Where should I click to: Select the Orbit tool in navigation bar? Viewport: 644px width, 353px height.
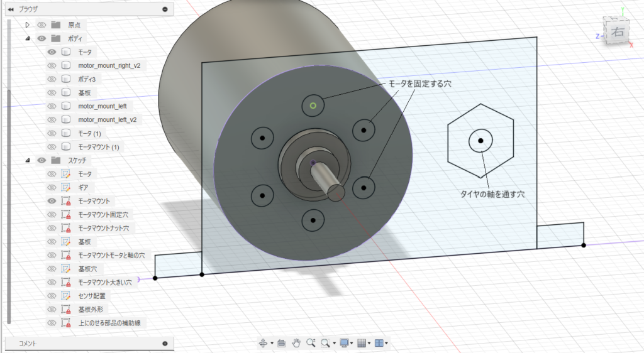(264, 343)
